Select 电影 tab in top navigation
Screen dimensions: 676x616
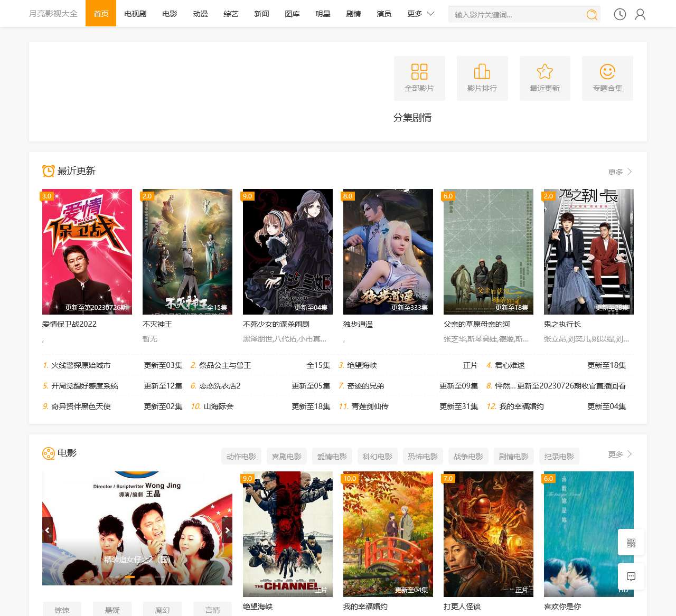170,14
